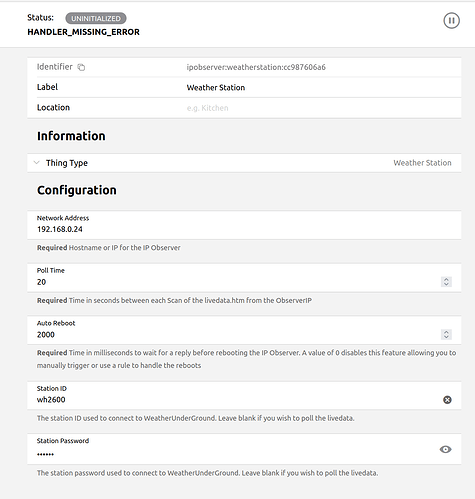Expand the Thing Type section chevron
475x499 pixels.
pyautogui.click(x=37, y=163)
